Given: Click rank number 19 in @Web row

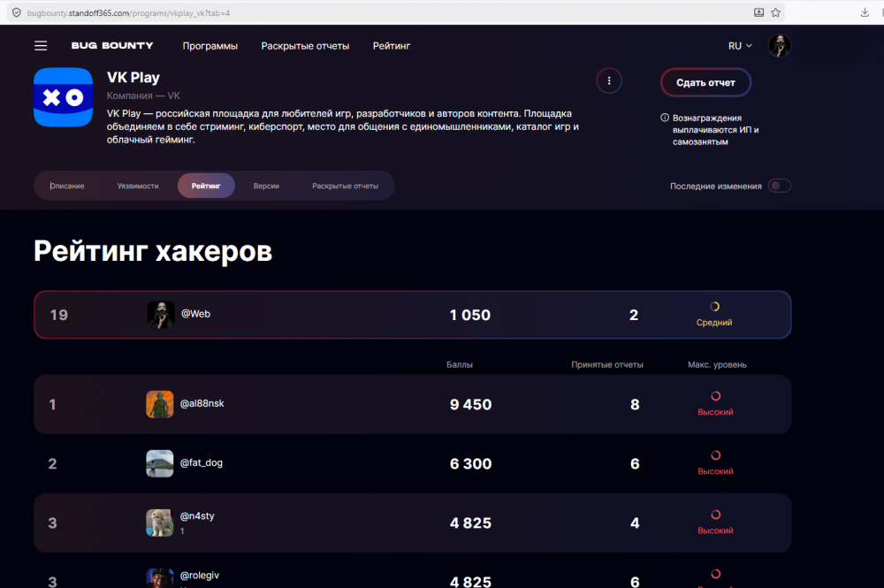Looking at the screenshot, I should (x=58, y=315).
